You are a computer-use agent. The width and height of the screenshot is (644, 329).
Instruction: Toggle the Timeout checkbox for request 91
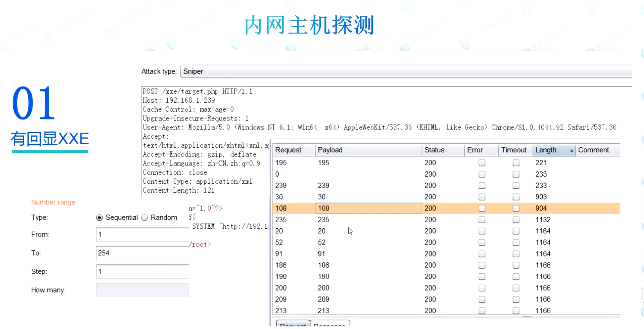[516, 254]
